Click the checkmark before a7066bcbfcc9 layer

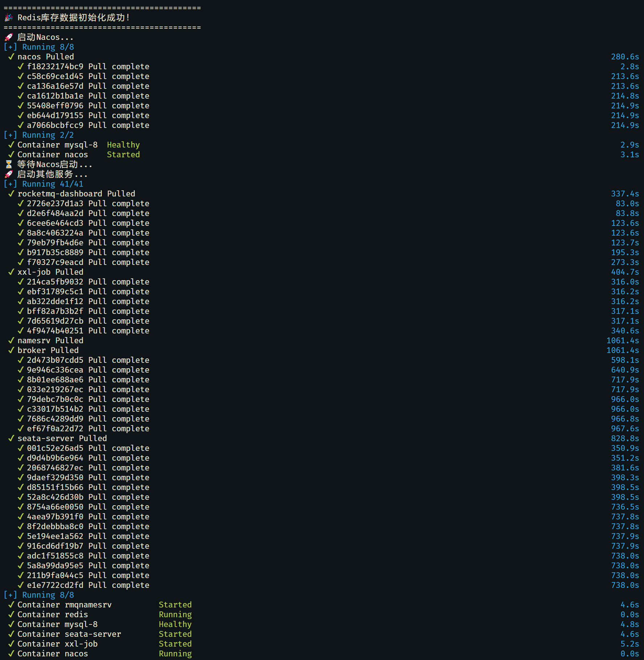[21, 125]
